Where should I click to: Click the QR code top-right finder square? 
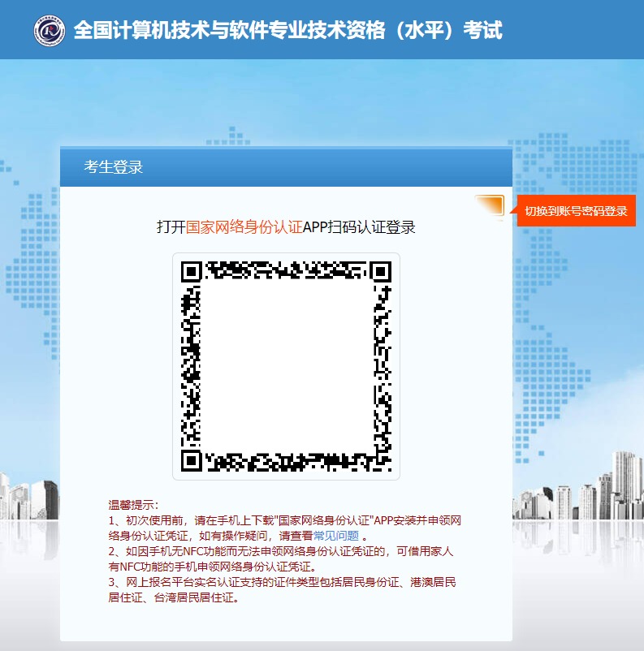[x=380, y=271]
